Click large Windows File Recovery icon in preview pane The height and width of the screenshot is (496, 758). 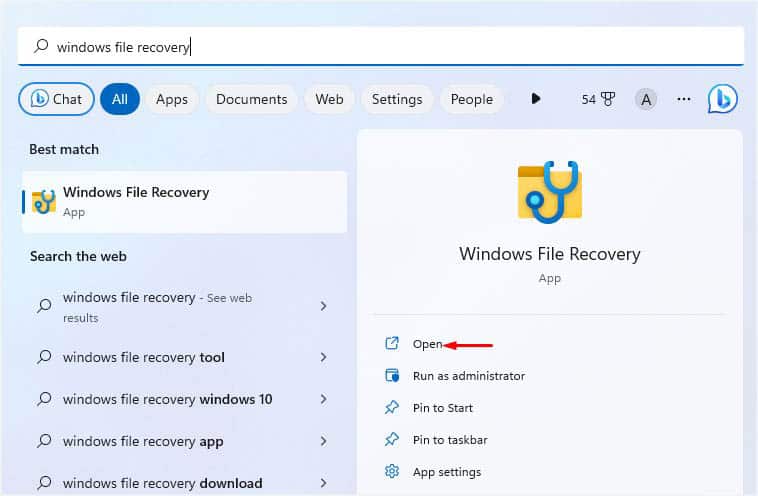pos(550,192)
